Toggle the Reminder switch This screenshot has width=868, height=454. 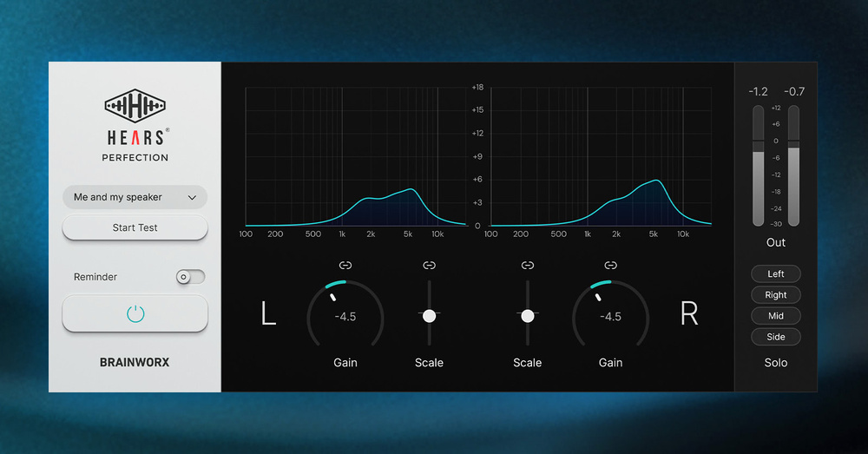(x=190, y=277)
